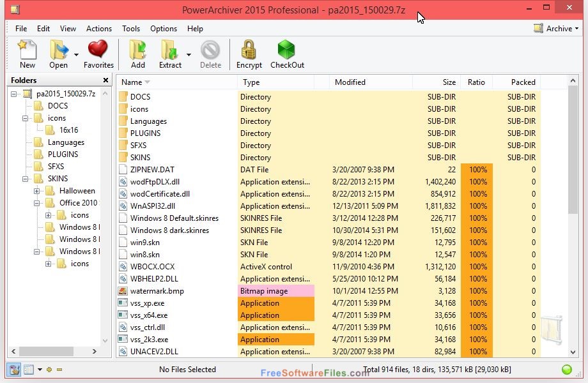Click the file list vertical scrollbar thumb
The image size is (588, 383).
click(573, 150)
